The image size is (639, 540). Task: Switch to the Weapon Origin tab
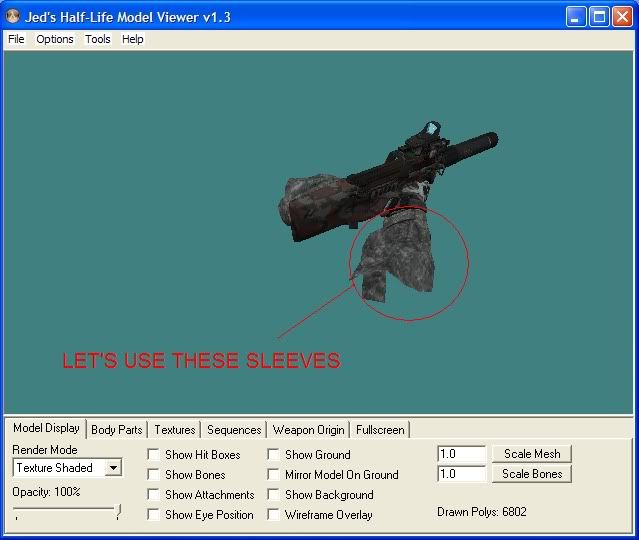point(308,430)
